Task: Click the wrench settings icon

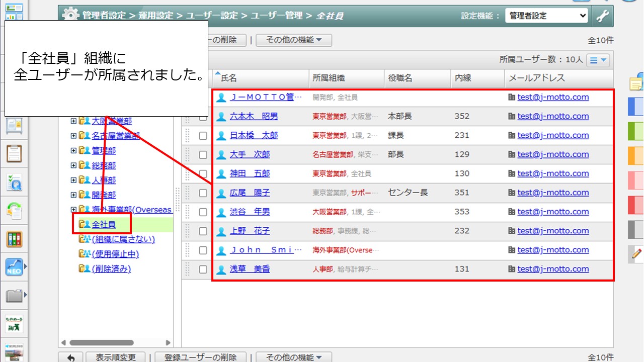Action: (x=603, y=16)
